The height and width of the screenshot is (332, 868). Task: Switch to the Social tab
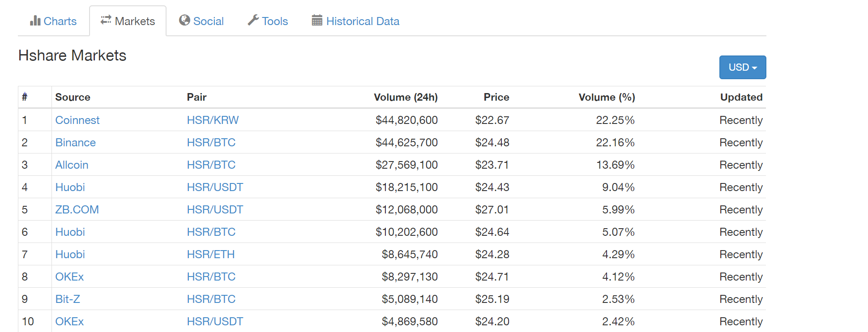point(201,21)
